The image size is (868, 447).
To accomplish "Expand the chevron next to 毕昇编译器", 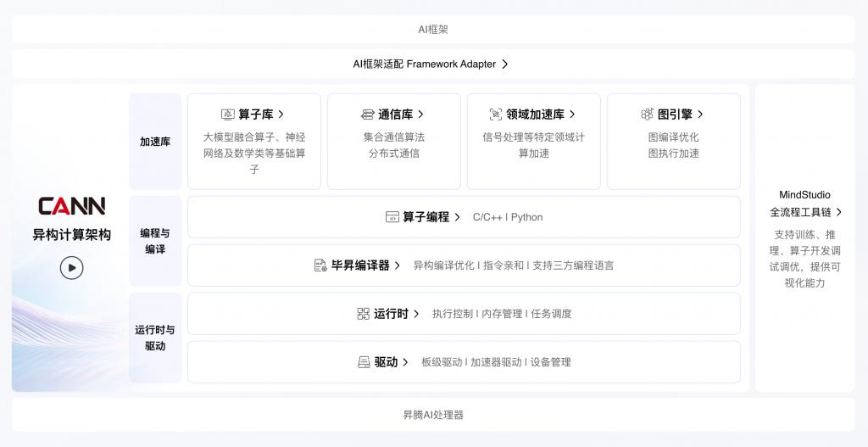I will 398,265.
